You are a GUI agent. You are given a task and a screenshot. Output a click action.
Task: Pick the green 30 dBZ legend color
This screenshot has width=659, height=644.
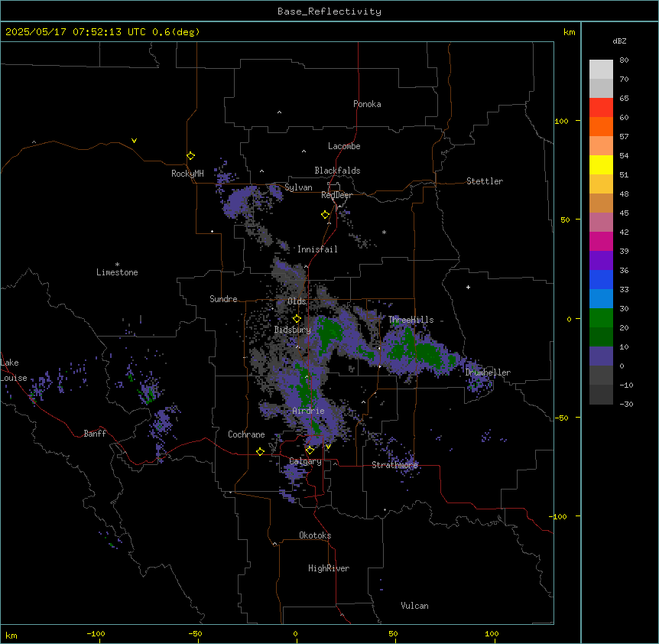[x=601, y=318]
